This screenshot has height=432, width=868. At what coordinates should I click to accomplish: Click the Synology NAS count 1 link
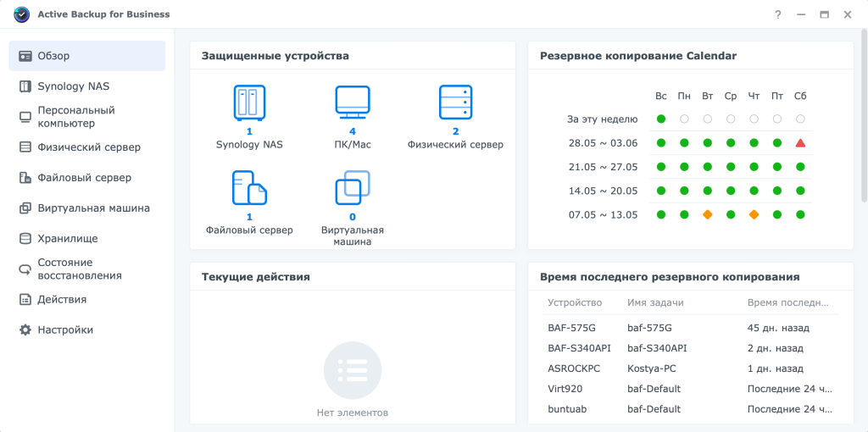[249, 131]
